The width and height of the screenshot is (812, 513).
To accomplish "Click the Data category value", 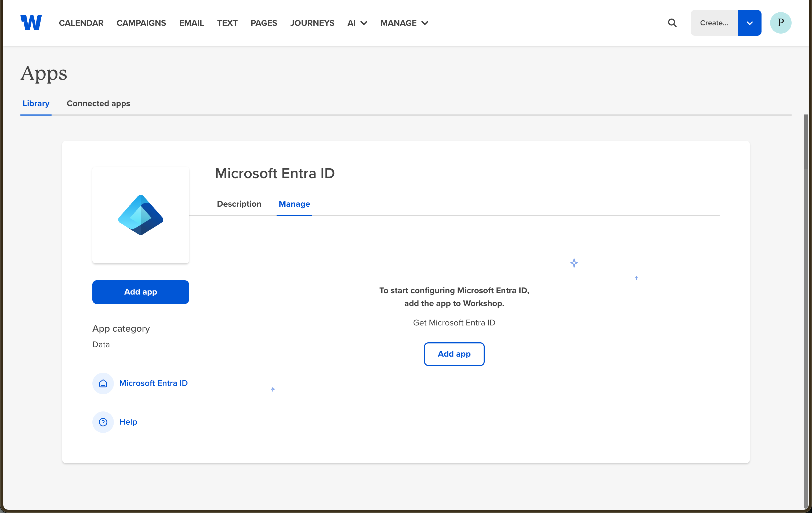I will pos(101,344).
